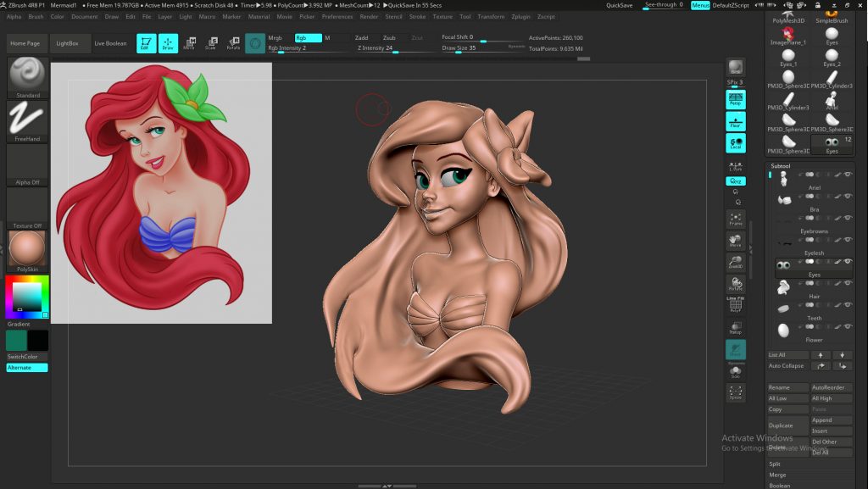Toggle the PolyF line fill button
Viewport: 868px width, 489px height.
click(x=736, y=305)
